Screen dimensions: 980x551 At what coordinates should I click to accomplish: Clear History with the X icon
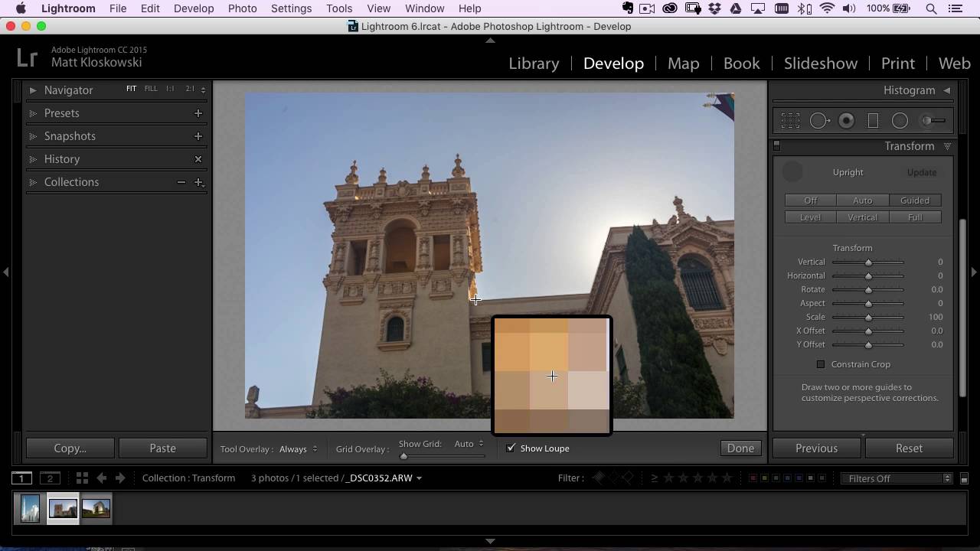point(198,159)
